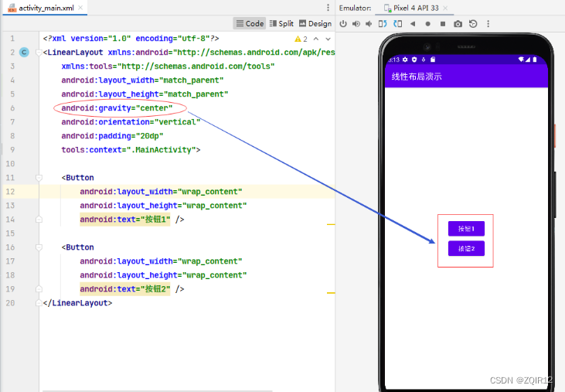Click the highlighted android:text="按钮2" attribute

tap(124, 289)
